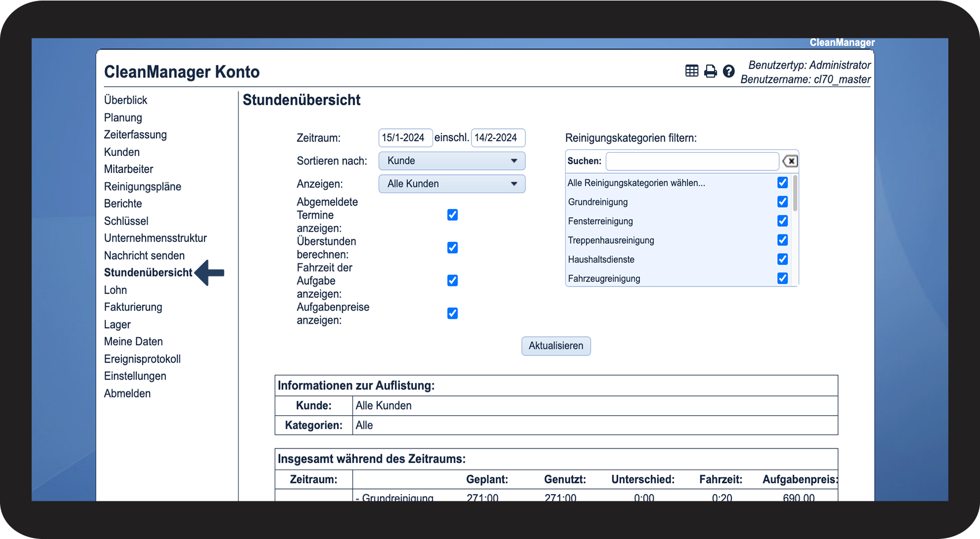Expand the Anzeigen Alle Kunden dropdown
This screenshot has width=980, height=539.
[x=451, y=184]
